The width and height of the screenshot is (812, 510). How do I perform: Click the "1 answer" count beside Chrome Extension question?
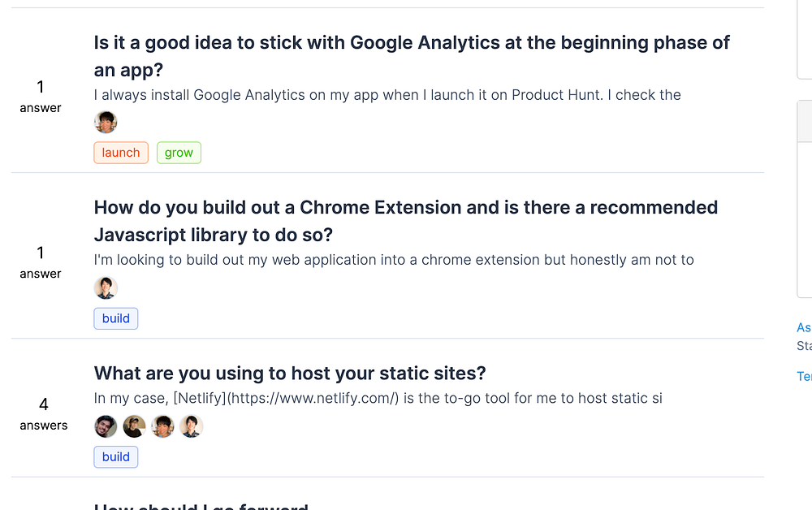click(x=41, y=261)
